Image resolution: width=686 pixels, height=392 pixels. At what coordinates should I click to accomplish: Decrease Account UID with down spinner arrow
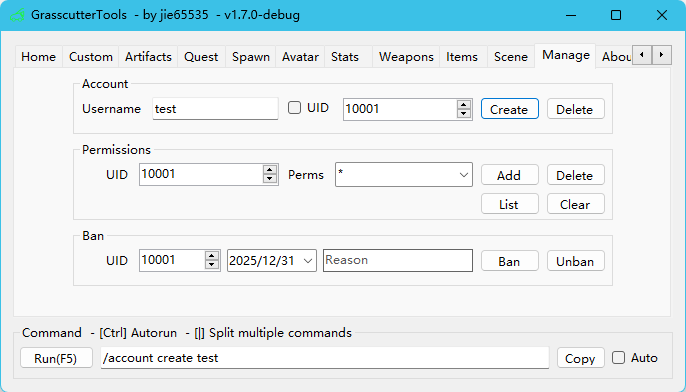tap(464, 113)
